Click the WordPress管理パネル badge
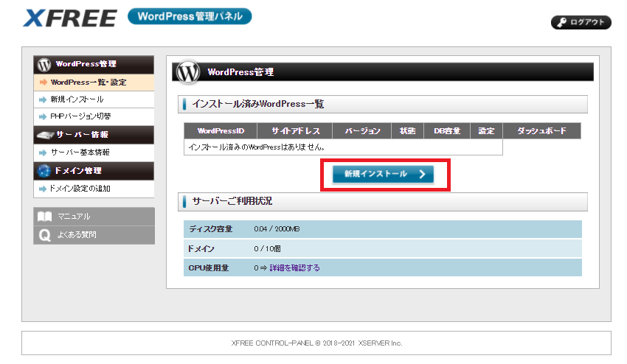Viewport: 627px width, 364px height. point(190,16)
